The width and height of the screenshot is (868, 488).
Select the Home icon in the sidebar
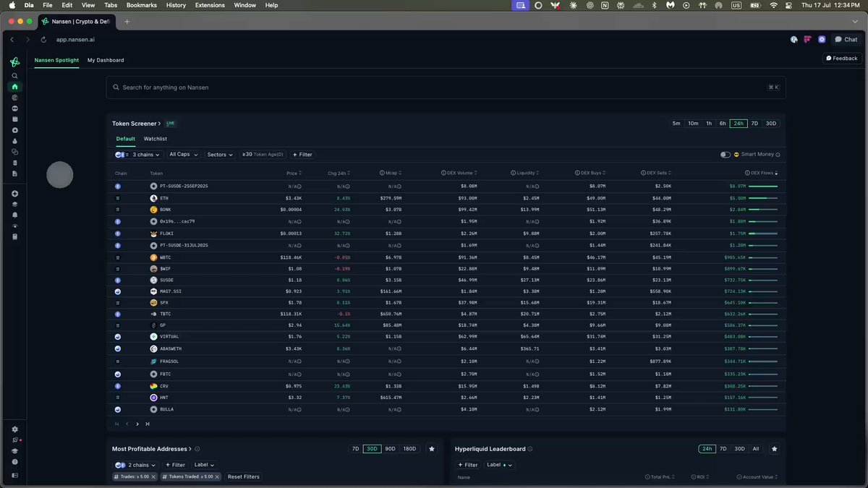(14, 87)
